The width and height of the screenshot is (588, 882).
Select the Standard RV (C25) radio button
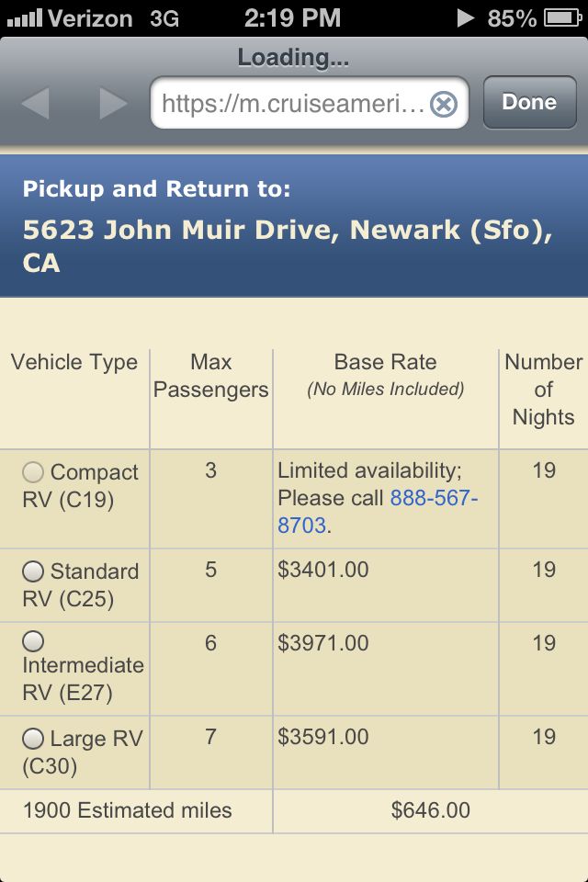point(33,571)
